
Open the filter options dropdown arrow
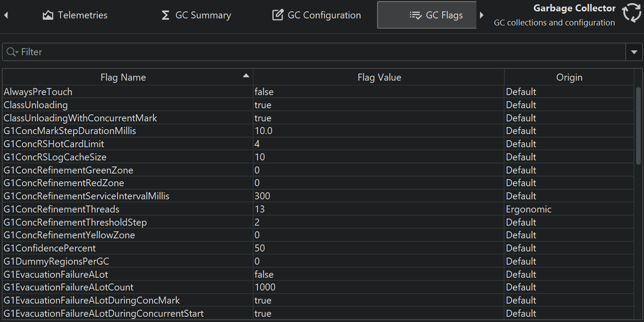(x=633, y=52)
